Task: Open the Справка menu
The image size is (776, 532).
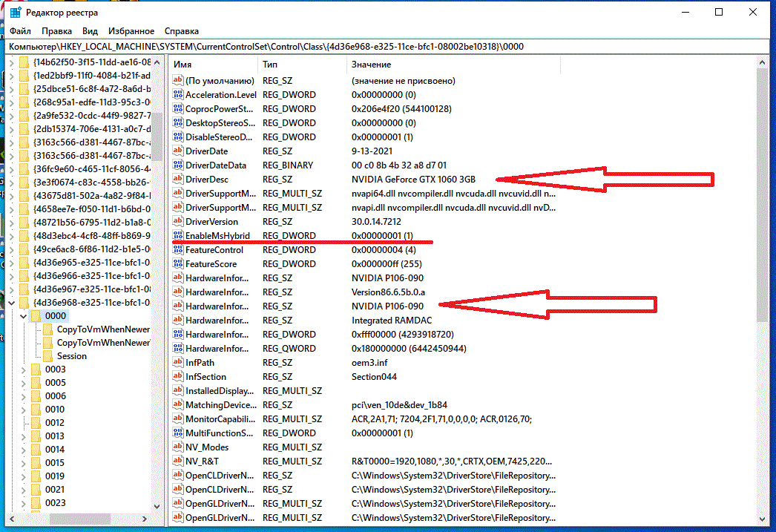Action: (182, 30)
